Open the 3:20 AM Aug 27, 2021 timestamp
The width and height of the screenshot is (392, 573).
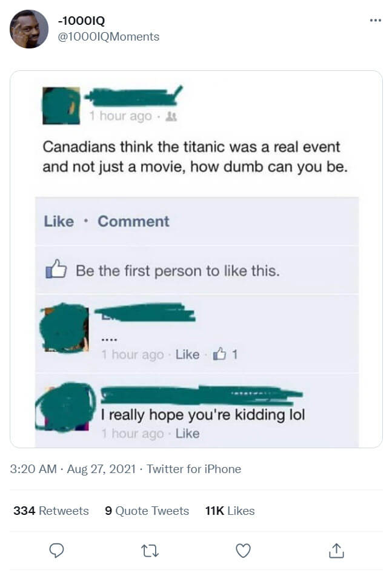(x=73, y=469)
